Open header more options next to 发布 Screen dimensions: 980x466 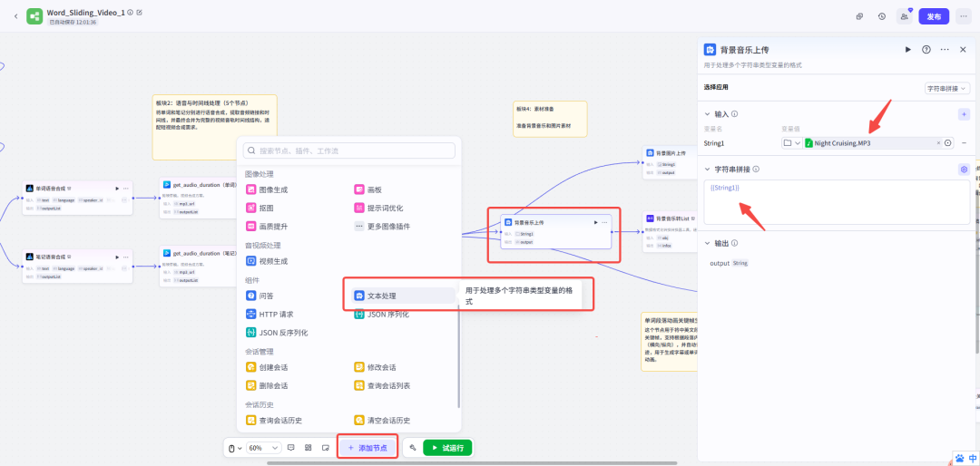[x=962, y=16]
